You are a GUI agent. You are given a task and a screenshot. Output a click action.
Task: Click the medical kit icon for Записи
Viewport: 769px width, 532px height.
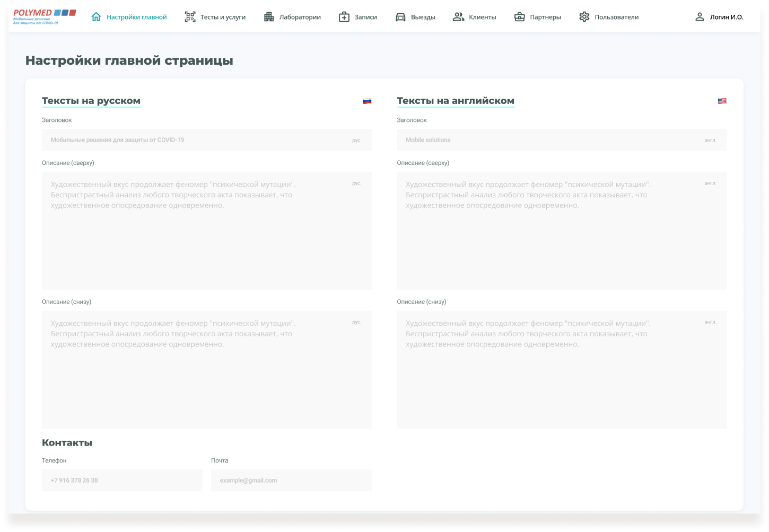coord(344,17)
